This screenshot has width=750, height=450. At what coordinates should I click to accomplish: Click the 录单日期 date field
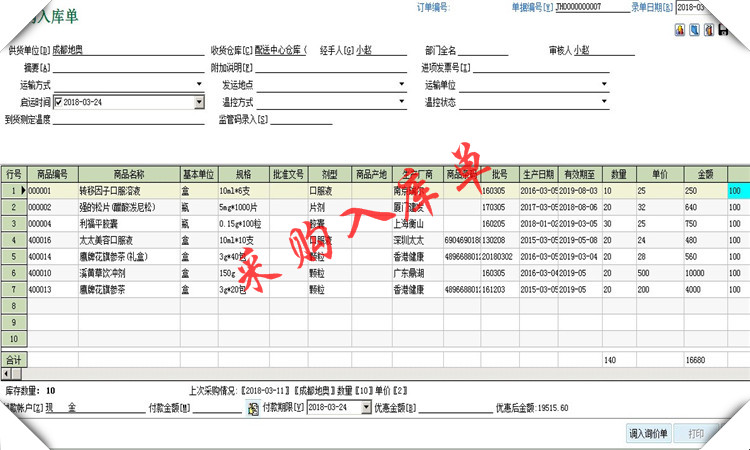click(712, 7)
